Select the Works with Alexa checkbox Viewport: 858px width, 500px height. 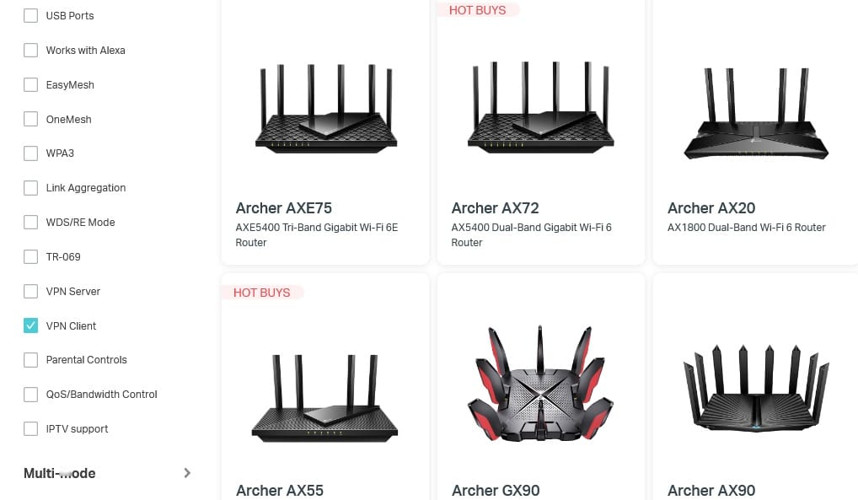pyautogui.click(x=31, y=50)
